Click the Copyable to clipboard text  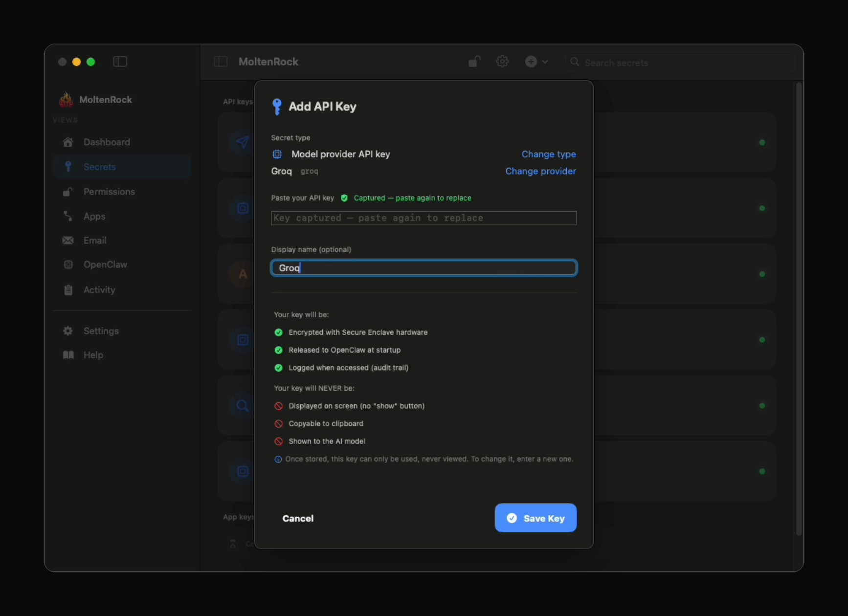coord(326,423)
